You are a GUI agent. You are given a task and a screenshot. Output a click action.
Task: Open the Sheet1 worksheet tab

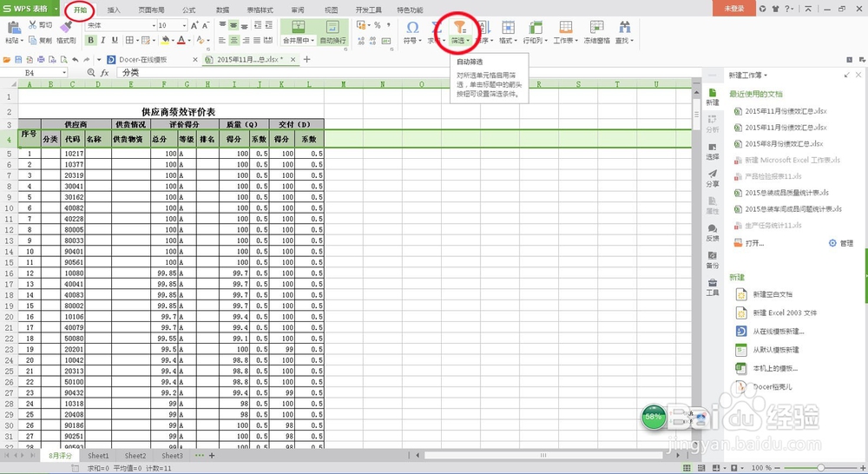[x=98, y=456]
